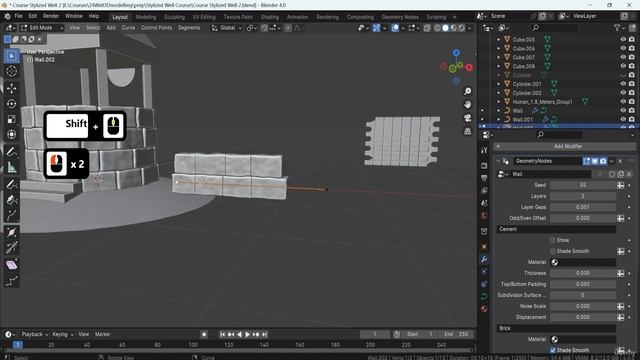Open the File menu
The width and height of the screenshot is (640, 360).
pyautogui.click(x=18, y=16)
